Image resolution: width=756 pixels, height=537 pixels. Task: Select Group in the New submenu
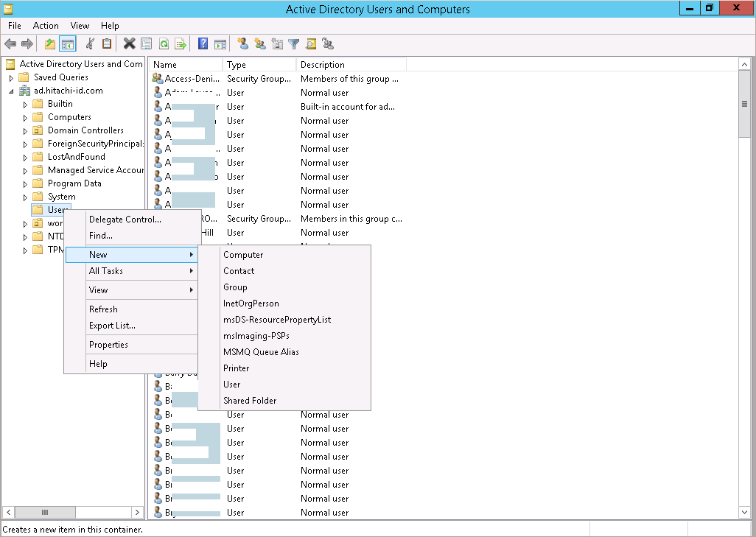235,287
